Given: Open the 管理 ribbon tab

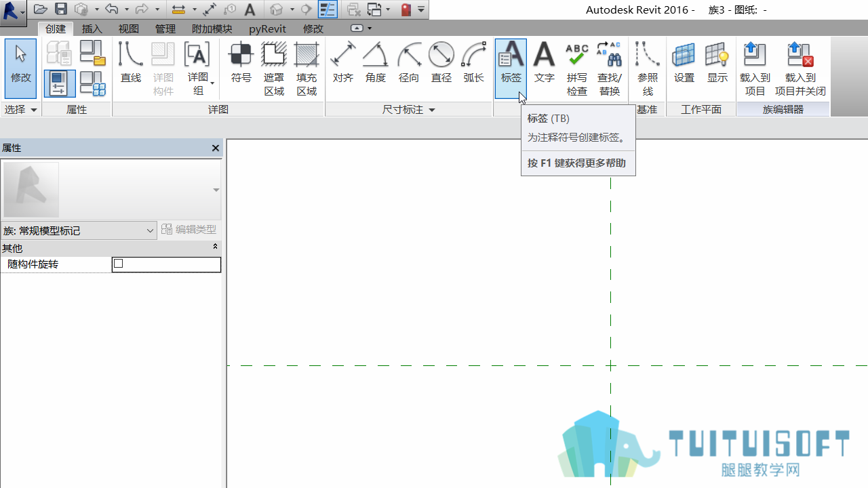Looking at the screenshot, I should tap(165, 28).
